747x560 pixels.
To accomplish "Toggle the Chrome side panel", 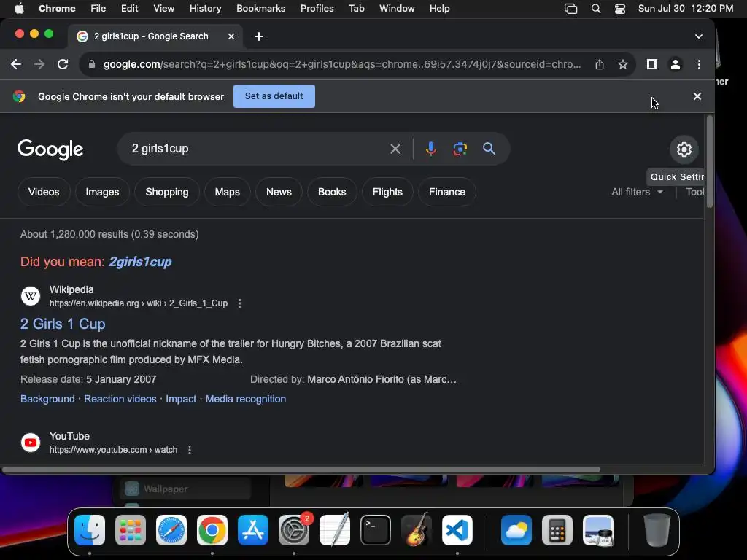I will [651, 64].
